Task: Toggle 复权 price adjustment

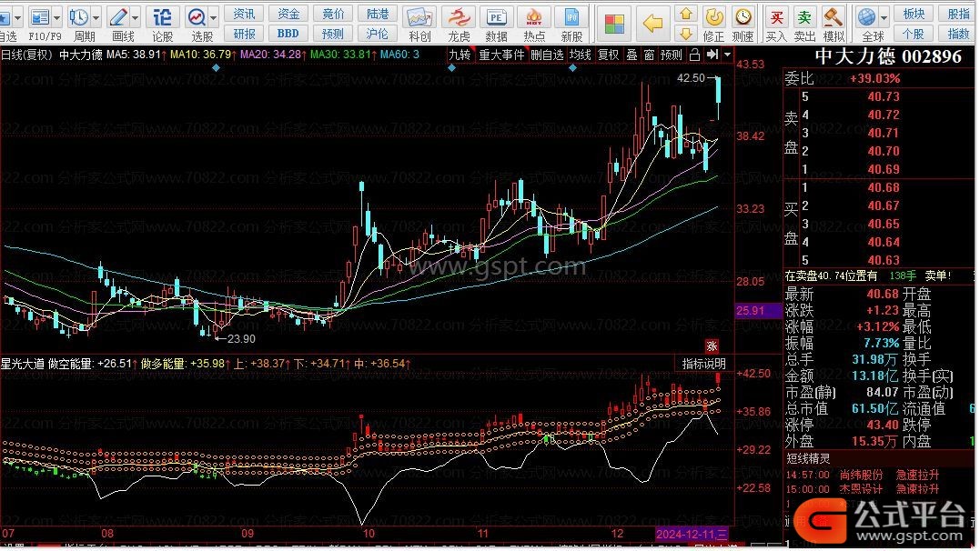Action: point(608,55)
